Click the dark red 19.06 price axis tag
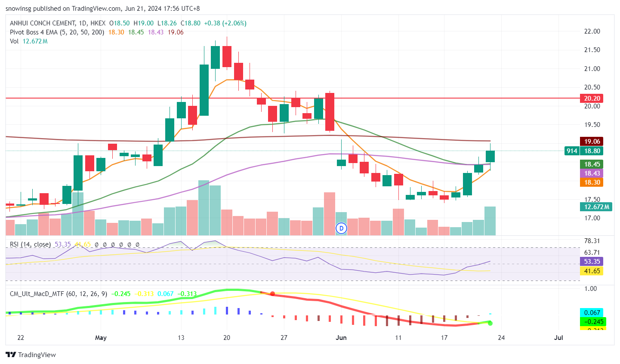 [592, 142]
